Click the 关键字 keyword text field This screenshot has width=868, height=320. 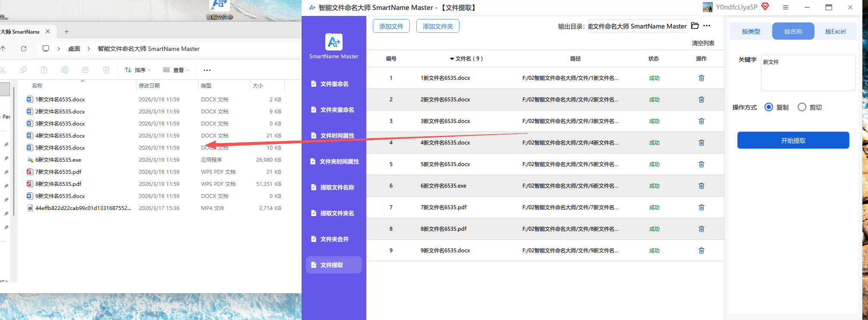pyautogui.click(x=808, y=73)
